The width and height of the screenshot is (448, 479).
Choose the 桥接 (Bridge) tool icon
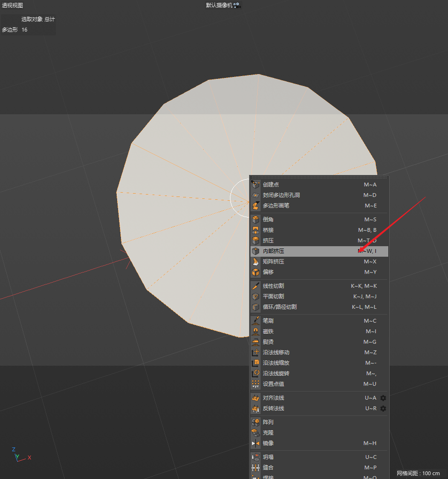tap(256, 230)
